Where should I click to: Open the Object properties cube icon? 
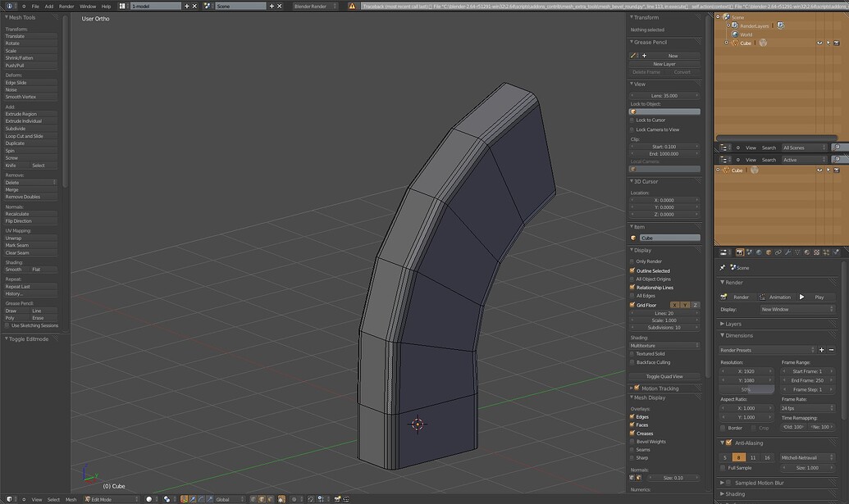769,252
